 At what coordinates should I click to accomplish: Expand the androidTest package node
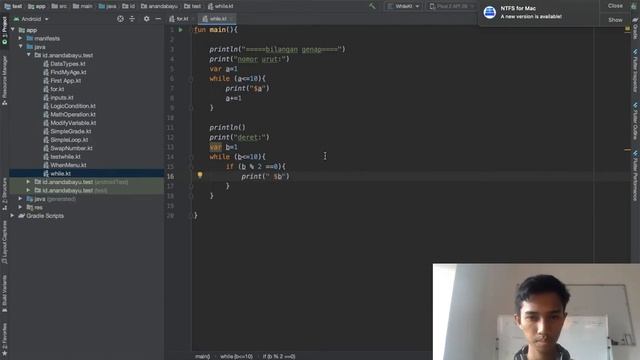click(28, 182)
